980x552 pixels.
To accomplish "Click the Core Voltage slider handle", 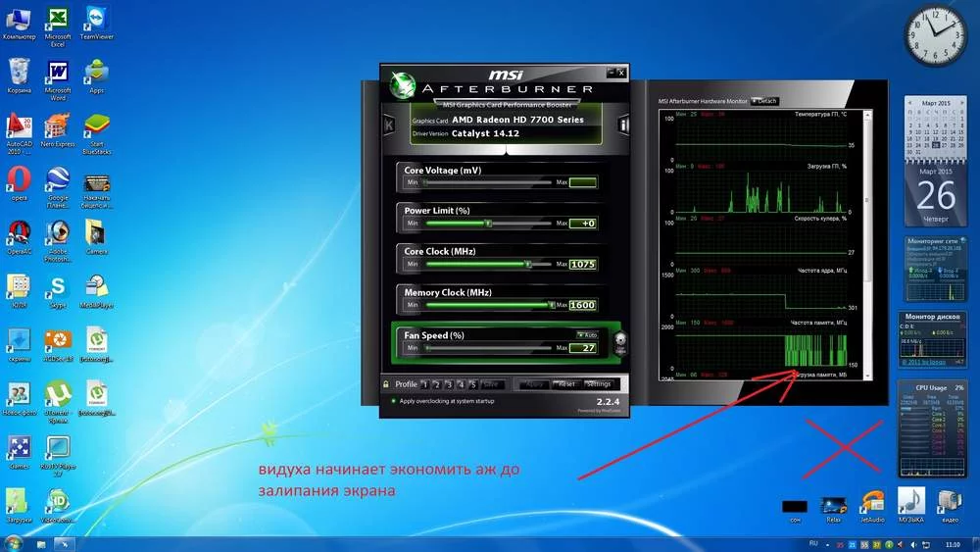I will 425,182.
